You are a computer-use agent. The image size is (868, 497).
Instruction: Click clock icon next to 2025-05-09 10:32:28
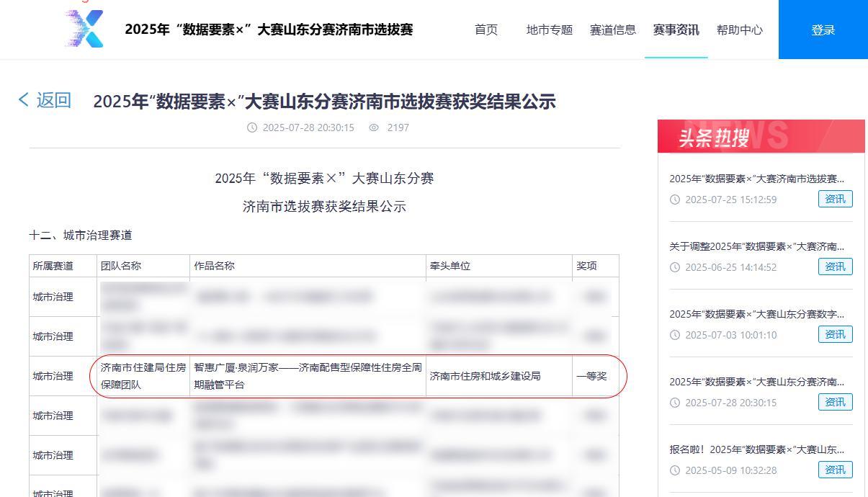(x=675, y=470)
